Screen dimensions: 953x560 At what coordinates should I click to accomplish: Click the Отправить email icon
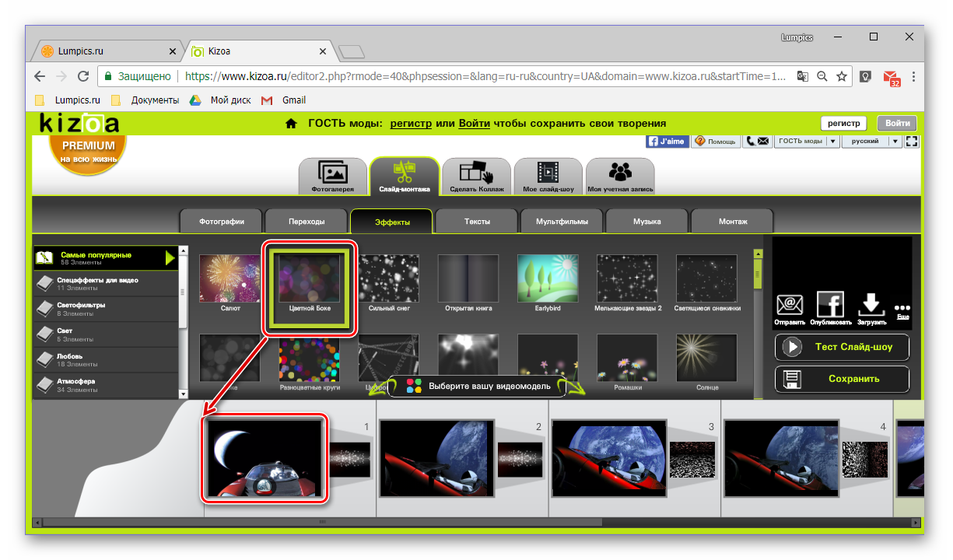click(x=790, y=305)
